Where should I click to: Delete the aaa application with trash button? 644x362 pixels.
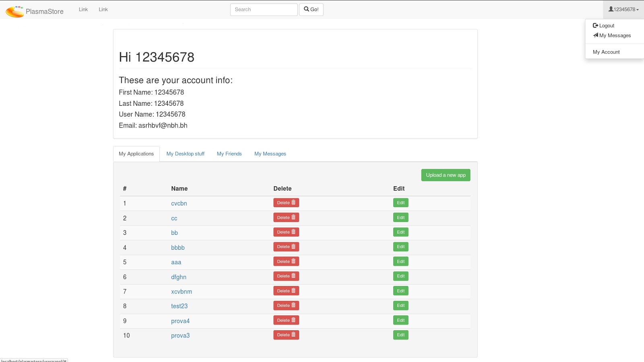point(286,261)
